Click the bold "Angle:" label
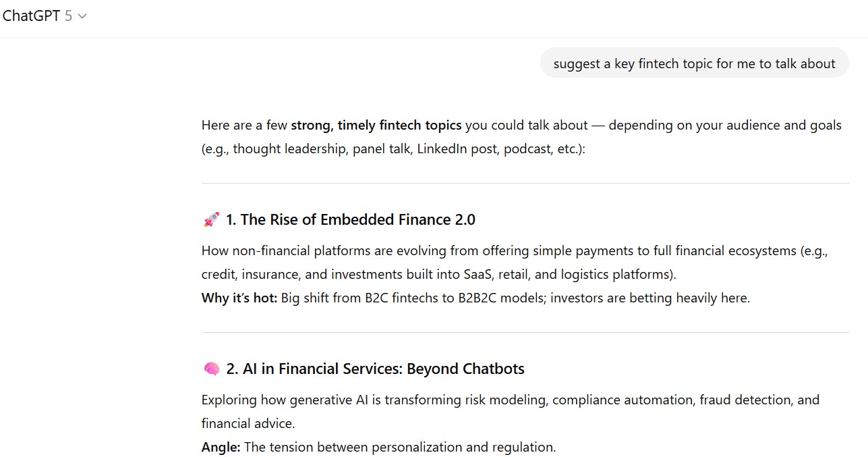 [x=221, y=447]
